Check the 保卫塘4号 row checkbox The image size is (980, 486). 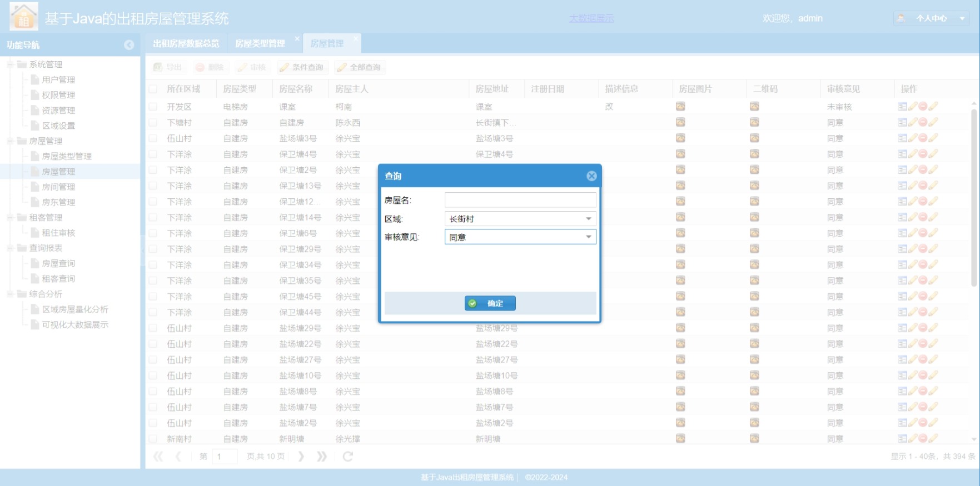click(153, 154)
